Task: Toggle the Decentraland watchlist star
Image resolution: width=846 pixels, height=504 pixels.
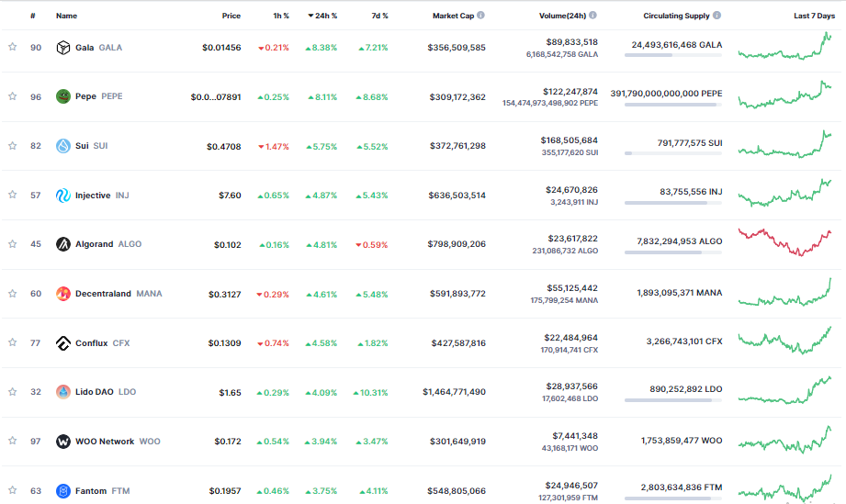Action: (x=13, y=294)
